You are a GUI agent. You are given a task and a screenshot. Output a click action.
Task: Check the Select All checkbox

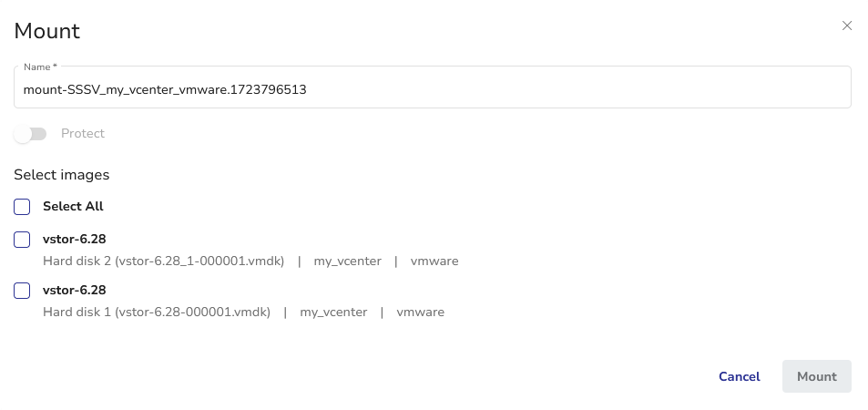click(x=22, y=207)
